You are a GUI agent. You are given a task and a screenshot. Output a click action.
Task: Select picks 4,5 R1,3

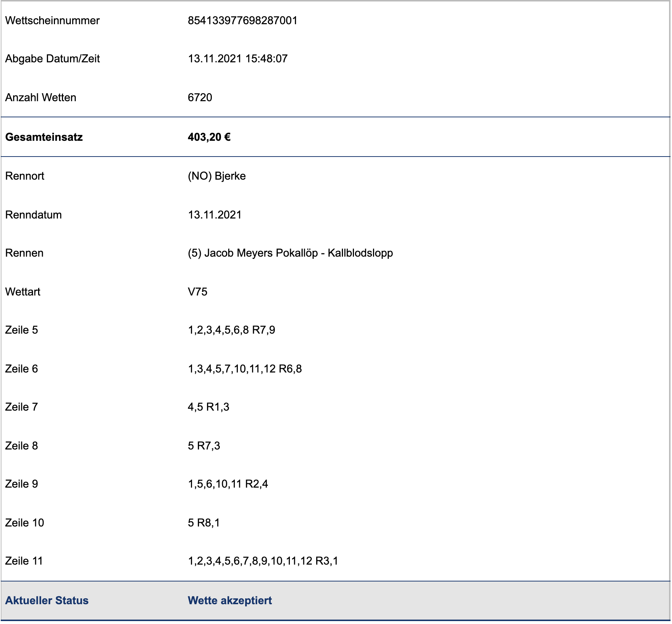click(x=209, y=407)
